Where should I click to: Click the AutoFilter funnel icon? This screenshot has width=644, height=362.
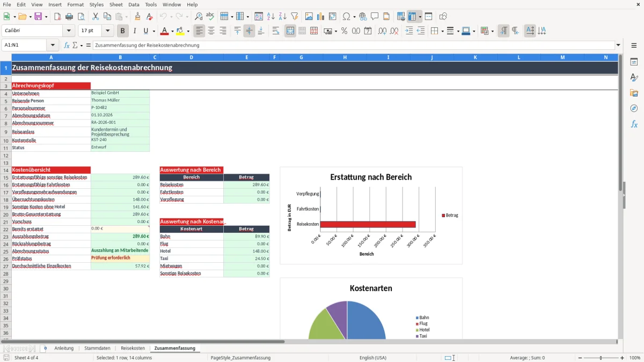coord(295,17)
